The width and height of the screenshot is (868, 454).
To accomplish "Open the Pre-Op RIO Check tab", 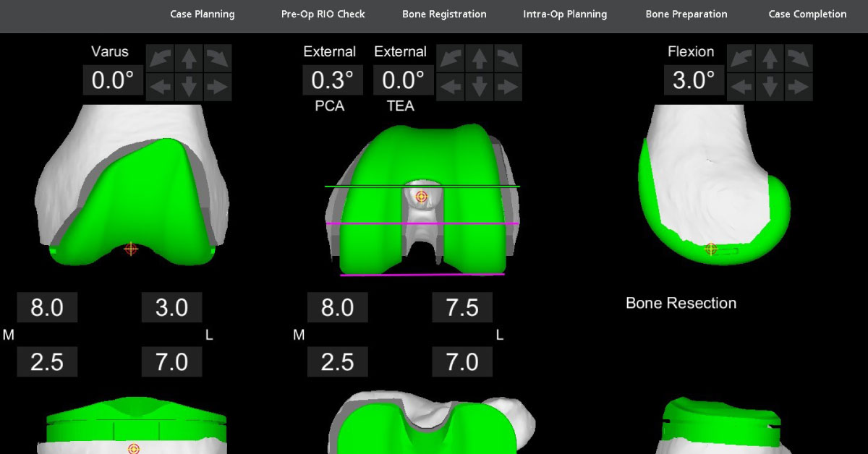I will 323,14.
